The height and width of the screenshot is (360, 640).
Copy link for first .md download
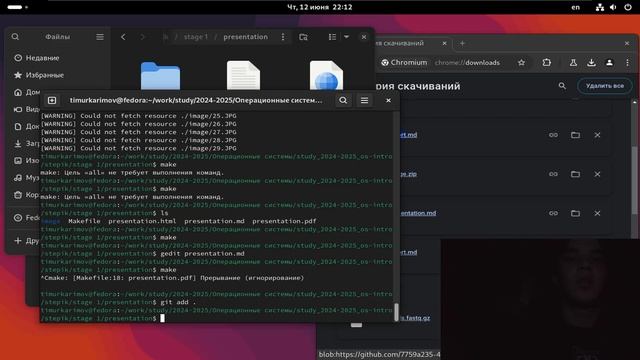pos(553,135)
